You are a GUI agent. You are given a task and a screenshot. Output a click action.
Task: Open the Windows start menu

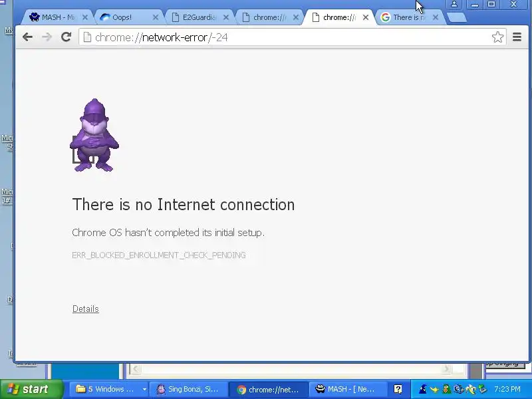[31, 389]
